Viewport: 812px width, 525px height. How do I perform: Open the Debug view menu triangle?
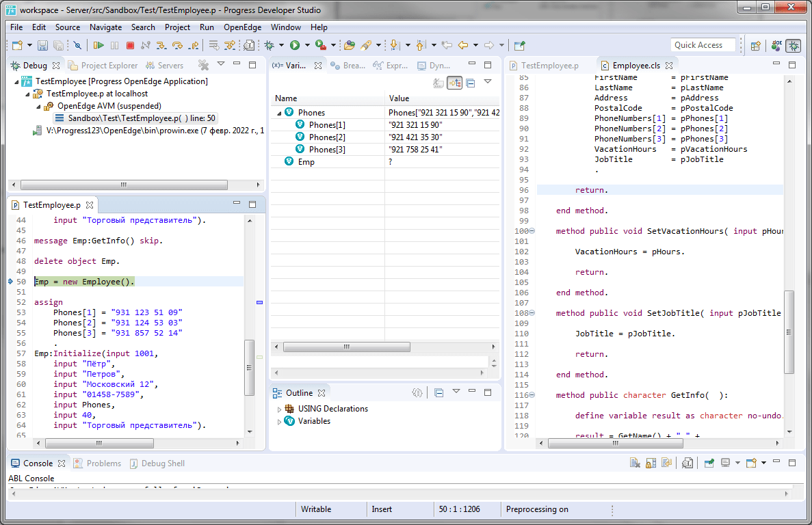220,64
